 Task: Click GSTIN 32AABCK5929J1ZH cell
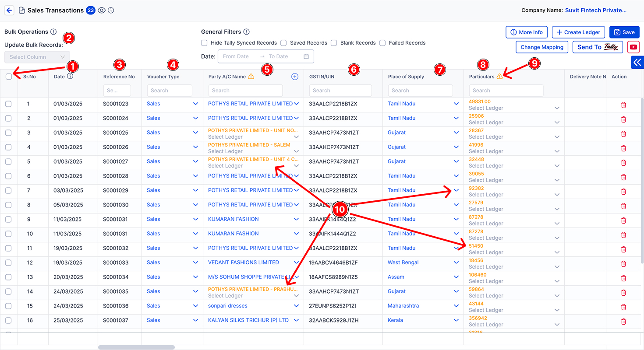[333, 320]
